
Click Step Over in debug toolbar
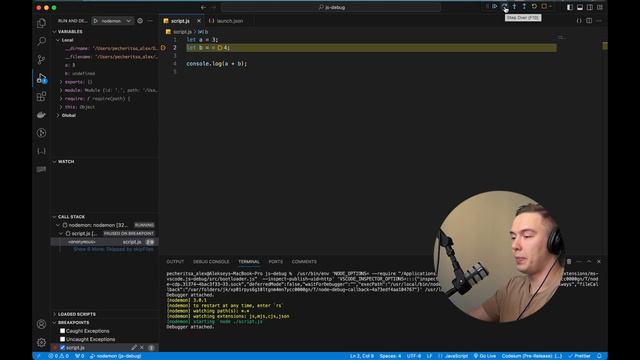pyautogui.click(x=504, y=7)
